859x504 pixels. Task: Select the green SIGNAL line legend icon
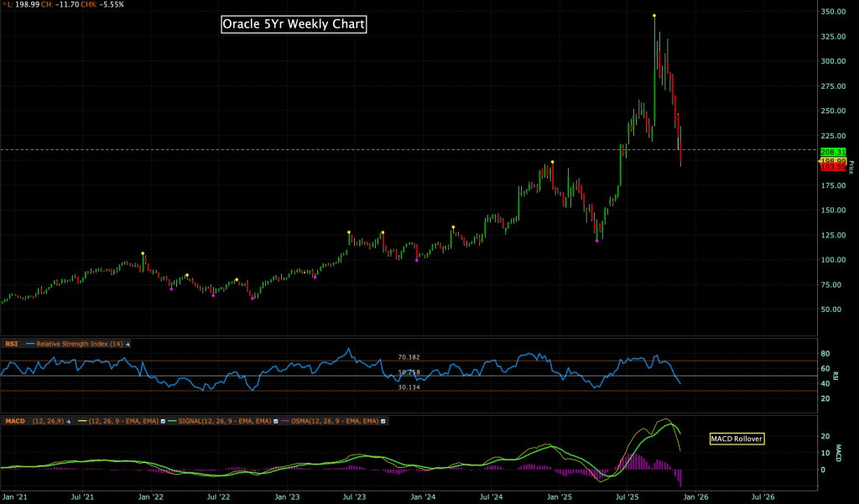point(170,422)
